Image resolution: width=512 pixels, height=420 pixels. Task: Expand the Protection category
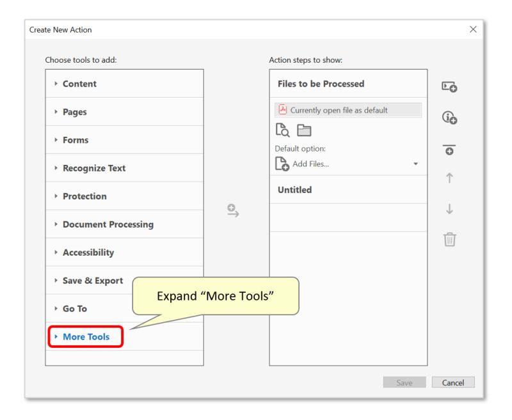pyautogui.click(x=85, y=196)
